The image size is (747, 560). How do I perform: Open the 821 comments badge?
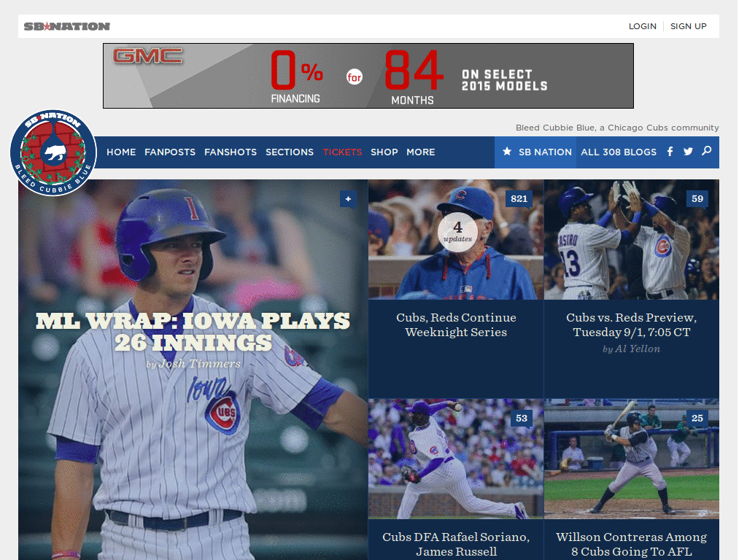(x=519, y=198)
